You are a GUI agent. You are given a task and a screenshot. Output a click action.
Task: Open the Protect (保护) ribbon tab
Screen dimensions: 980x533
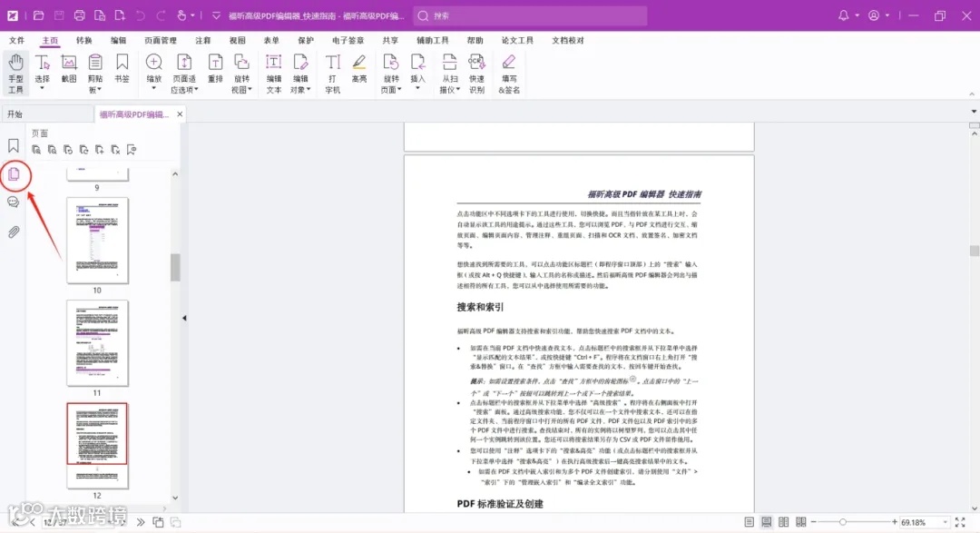(x=306, y=40)
